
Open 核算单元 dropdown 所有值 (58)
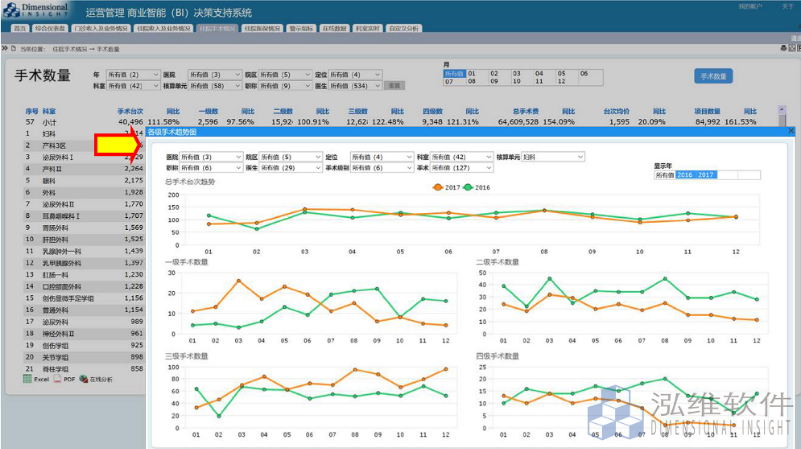point(214,86)
